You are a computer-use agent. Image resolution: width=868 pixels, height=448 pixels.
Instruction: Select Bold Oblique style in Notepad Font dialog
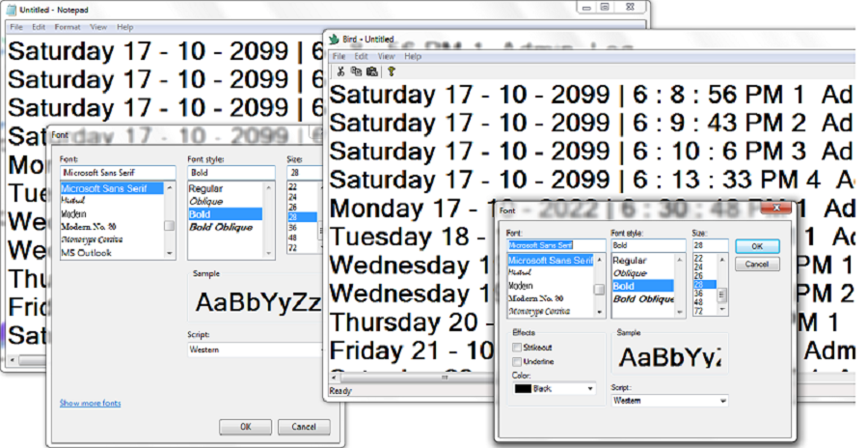point(221,227)
